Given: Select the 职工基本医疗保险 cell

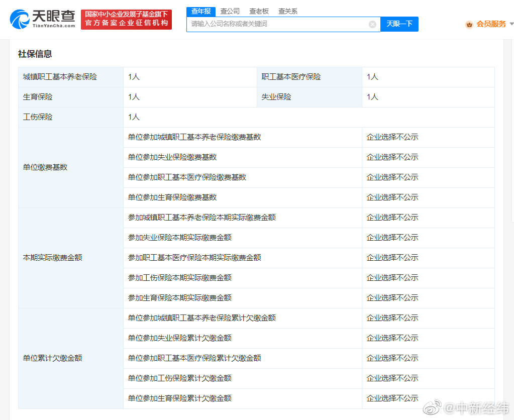Looking at the screenshot, I should [x=310, y=77].
